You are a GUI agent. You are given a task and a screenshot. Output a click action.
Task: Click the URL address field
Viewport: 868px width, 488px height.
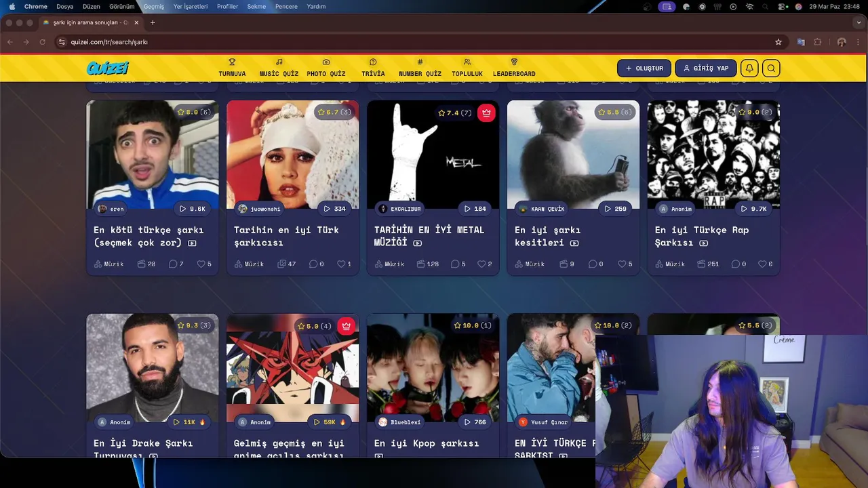420,42
